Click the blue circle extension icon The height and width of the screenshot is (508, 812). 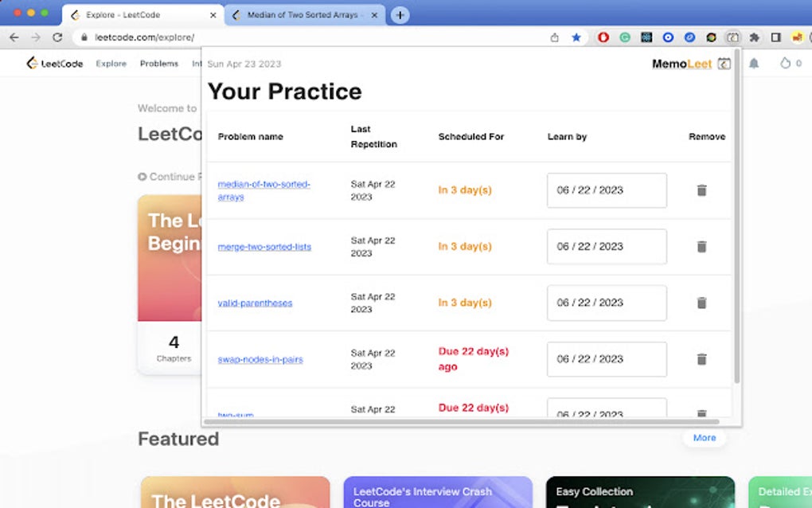tap(668, 37)
